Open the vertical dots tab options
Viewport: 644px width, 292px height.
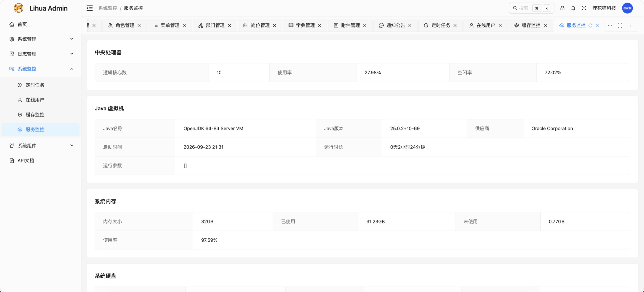click(630, 25)
